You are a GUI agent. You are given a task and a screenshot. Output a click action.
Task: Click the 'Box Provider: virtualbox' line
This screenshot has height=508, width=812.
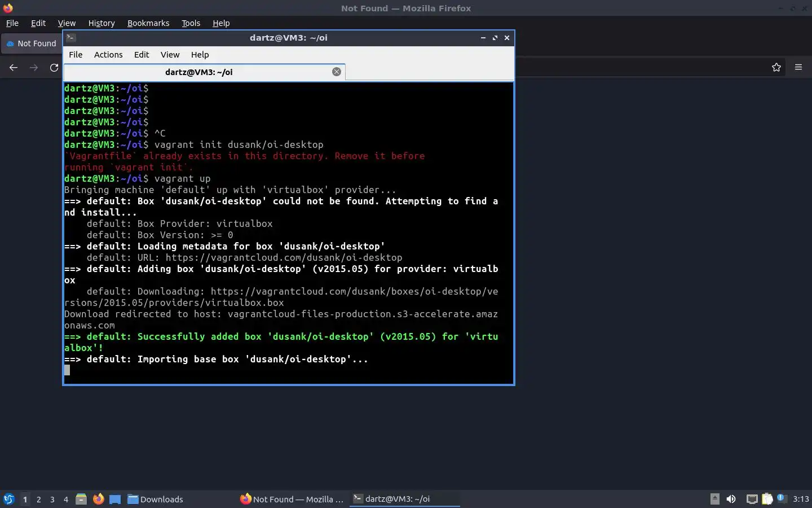coord(179,224)
